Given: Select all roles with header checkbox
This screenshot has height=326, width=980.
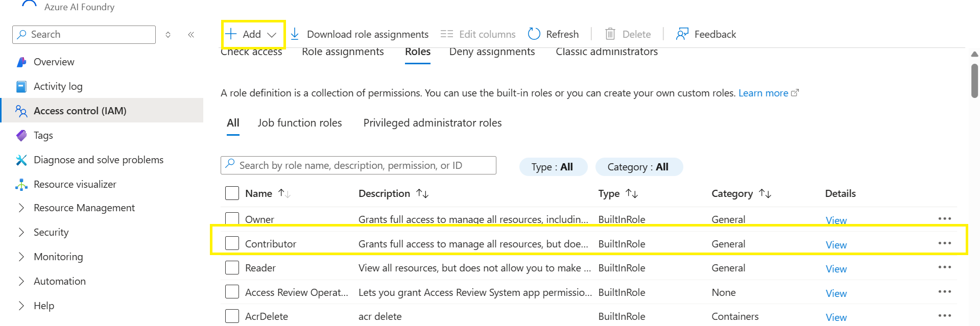Looking at the screenshot, I should (x=232, y=193).
